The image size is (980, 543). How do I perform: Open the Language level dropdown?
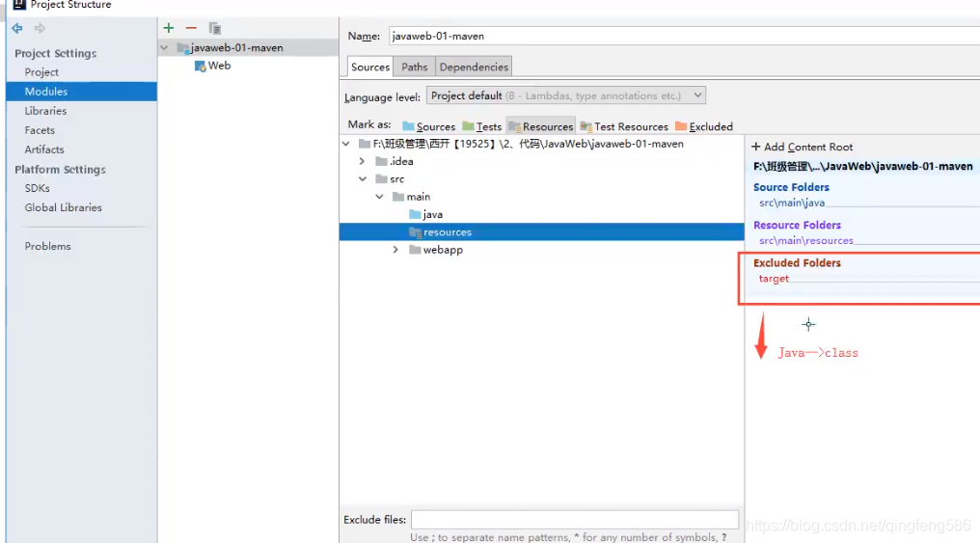click(x=566, y=95)
